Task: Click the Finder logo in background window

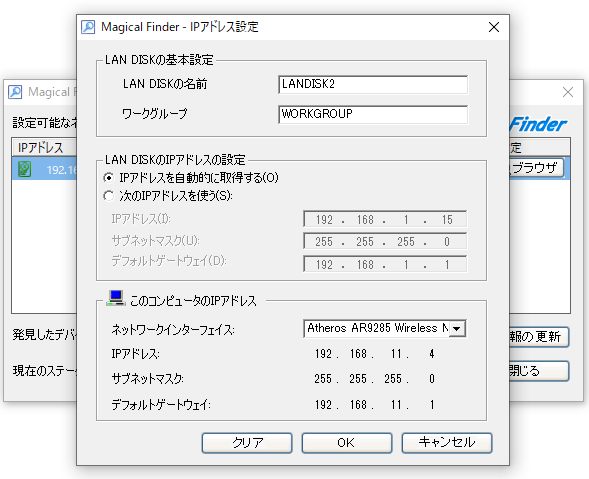Action: coord(538,124)
